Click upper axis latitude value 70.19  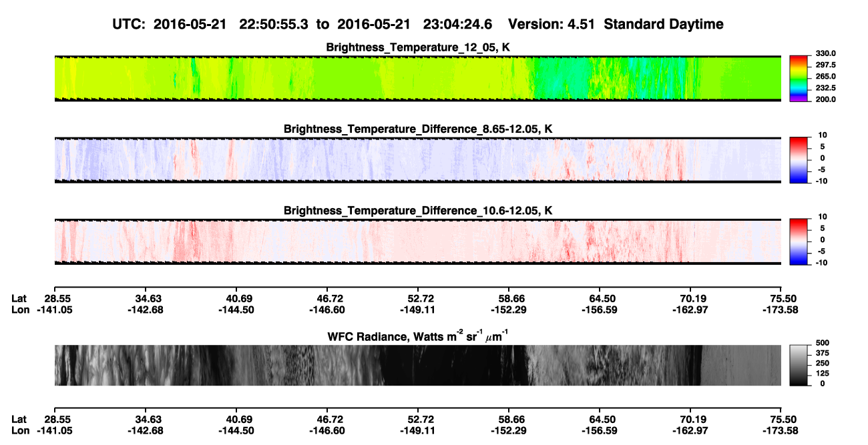pyautogui.click(x=693, y=299)
